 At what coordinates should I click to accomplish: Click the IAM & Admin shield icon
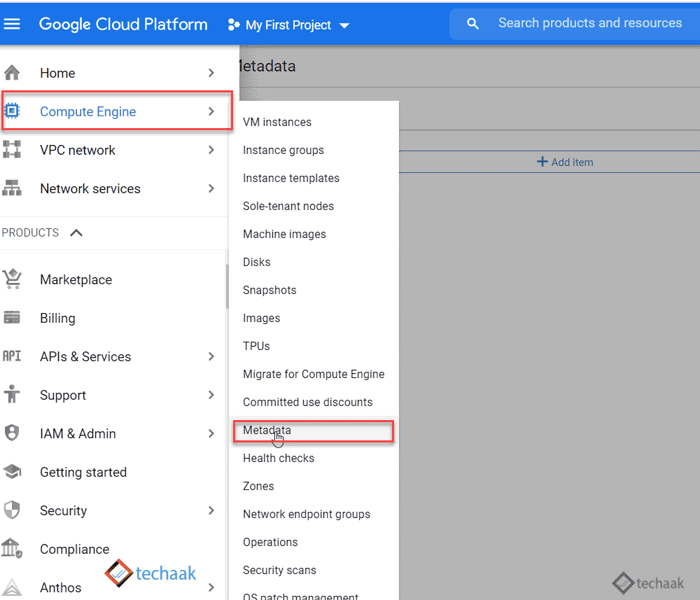point(12,433)
